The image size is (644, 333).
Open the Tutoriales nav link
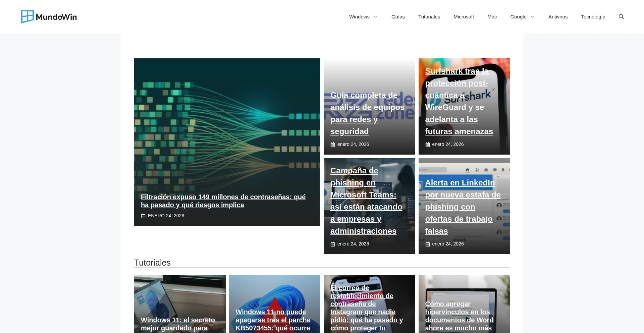point(429,17)
